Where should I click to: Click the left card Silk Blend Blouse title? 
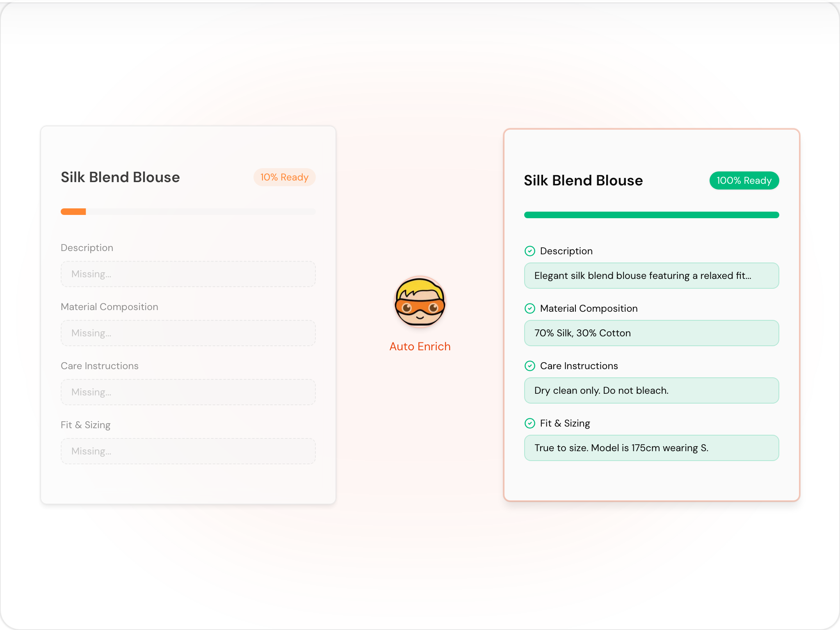[x=120, y=177]
